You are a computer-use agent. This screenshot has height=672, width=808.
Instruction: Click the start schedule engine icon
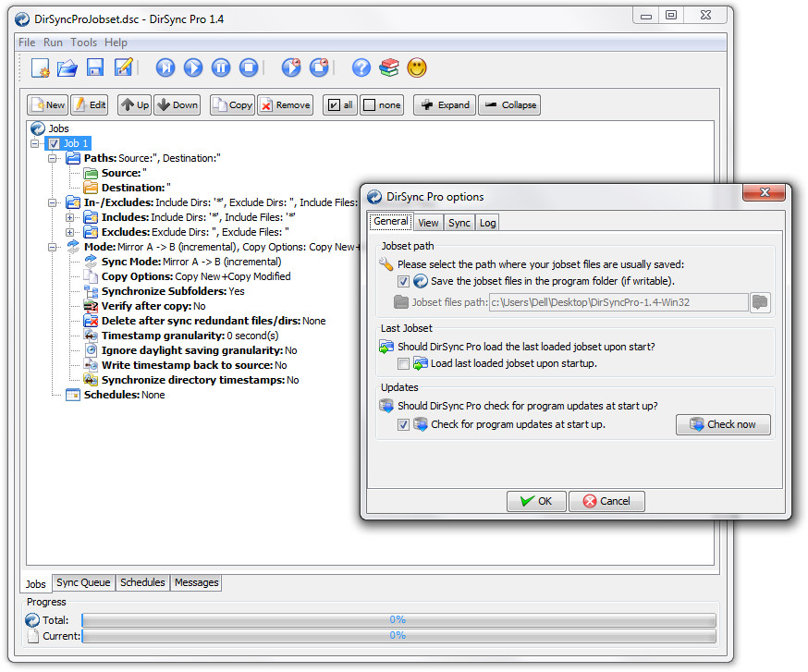(x=291, y=67)
